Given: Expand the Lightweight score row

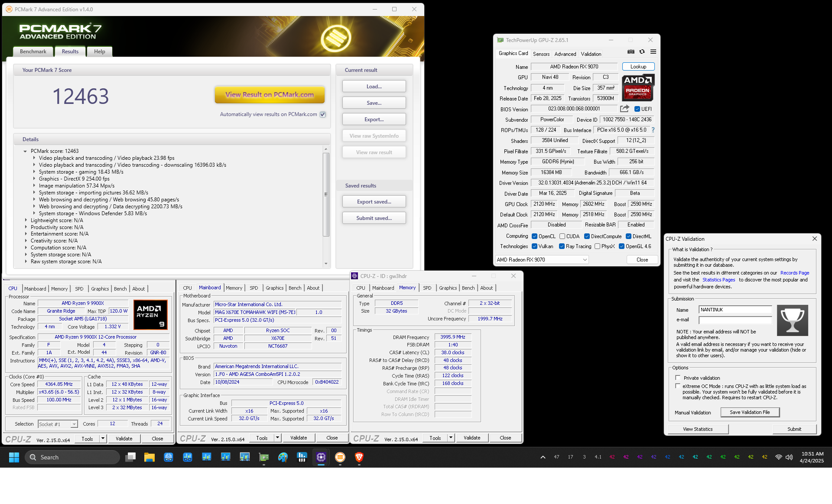Looking at the screenshot, I should click(x=26, y=220).
